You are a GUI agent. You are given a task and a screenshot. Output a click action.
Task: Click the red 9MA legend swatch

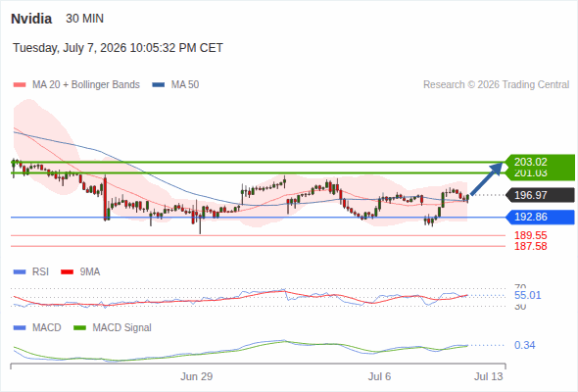[67, 272]
